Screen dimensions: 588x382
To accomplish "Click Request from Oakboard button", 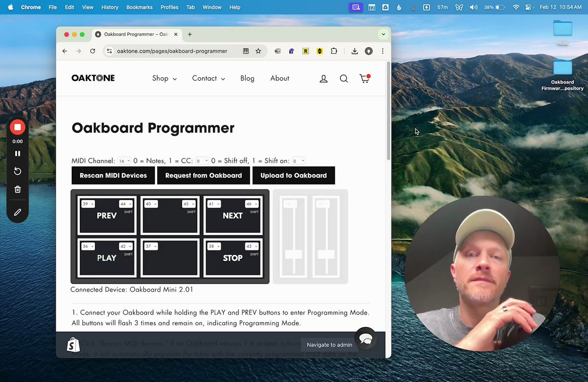I will pyautogui.click(x=204, y=176).
